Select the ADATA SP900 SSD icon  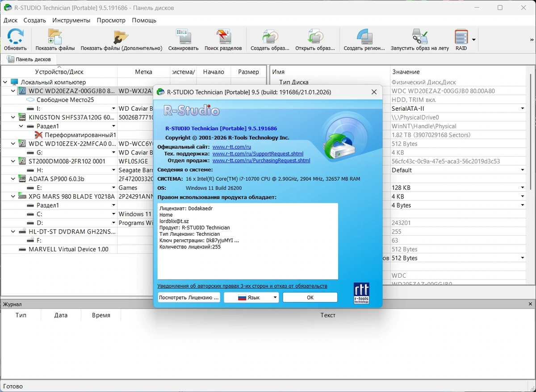pyautogui.click(x=22, y=179)
